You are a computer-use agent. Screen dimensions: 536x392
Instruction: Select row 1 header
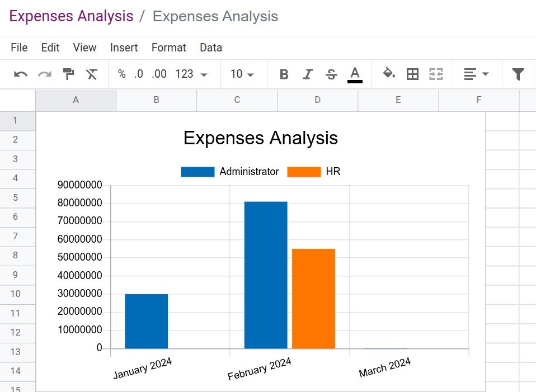point(17,121)
